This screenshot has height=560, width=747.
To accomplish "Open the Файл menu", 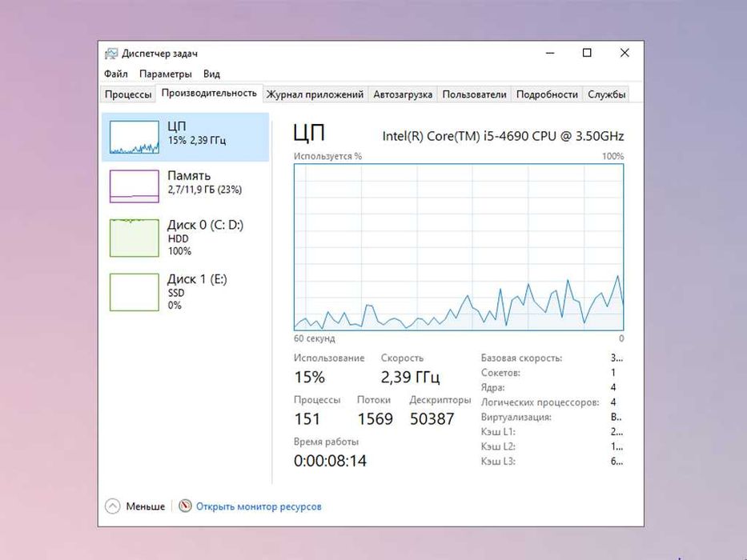I will coord(116,74).
